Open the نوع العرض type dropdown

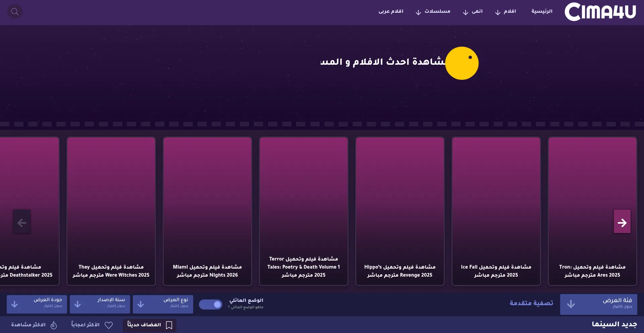click(163, 304)
